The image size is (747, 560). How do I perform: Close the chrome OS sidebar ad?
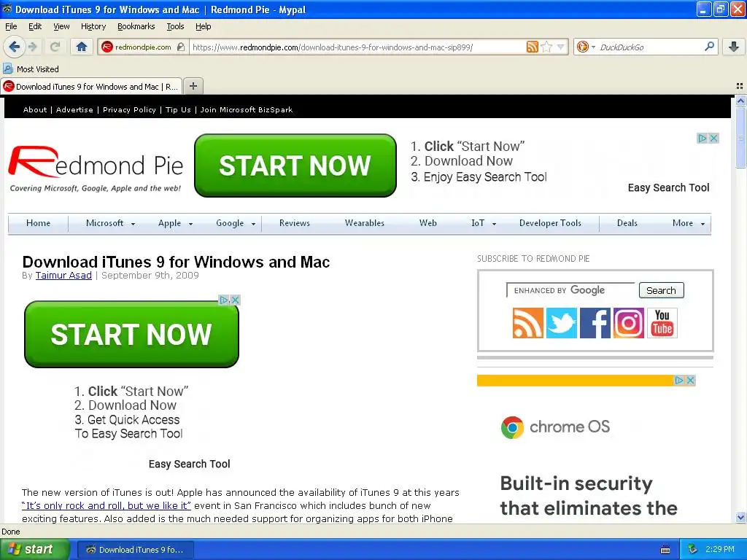point(690,380)
